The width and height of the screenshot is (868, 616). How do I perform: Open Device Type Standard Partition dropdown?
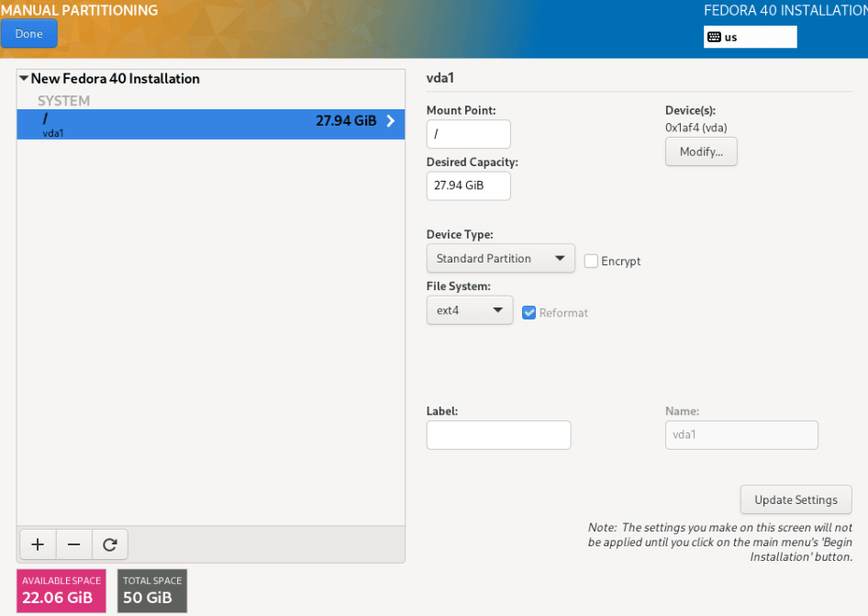(x=500, y=258)
